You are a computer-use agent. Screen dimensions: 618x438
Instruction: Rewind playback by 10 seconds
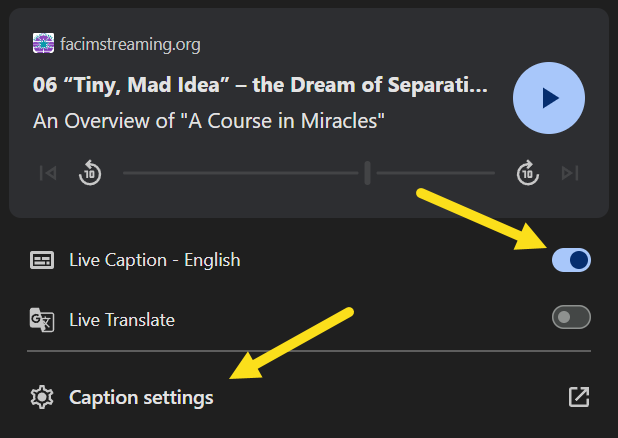[x=90, y=173]
